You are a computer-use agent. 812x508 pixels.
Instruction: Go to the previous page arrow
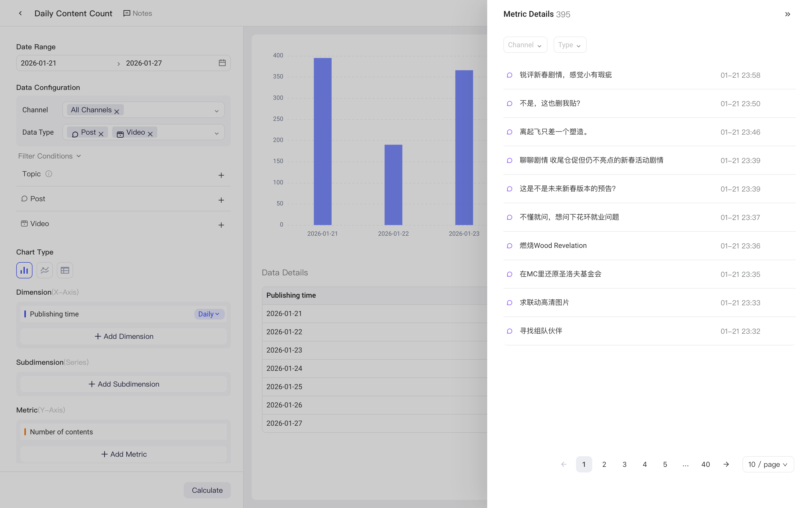pos(564,464)
